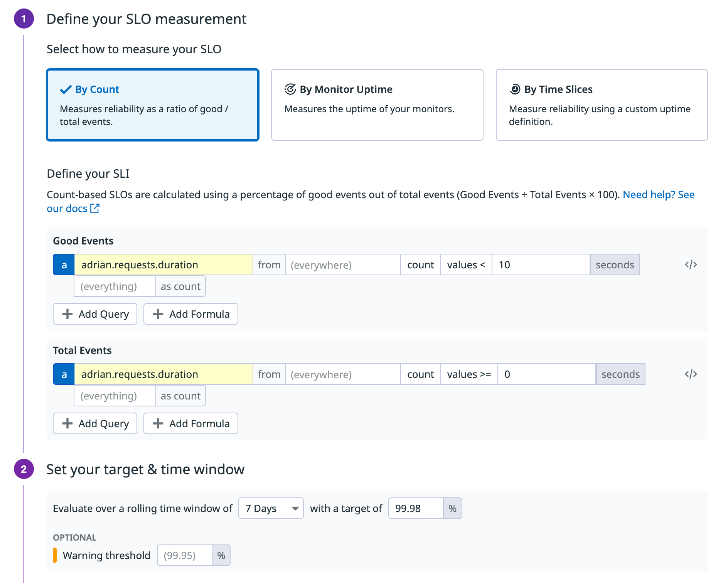Click the Warning threshold input field
728x583 pixels.
[185, 555]
